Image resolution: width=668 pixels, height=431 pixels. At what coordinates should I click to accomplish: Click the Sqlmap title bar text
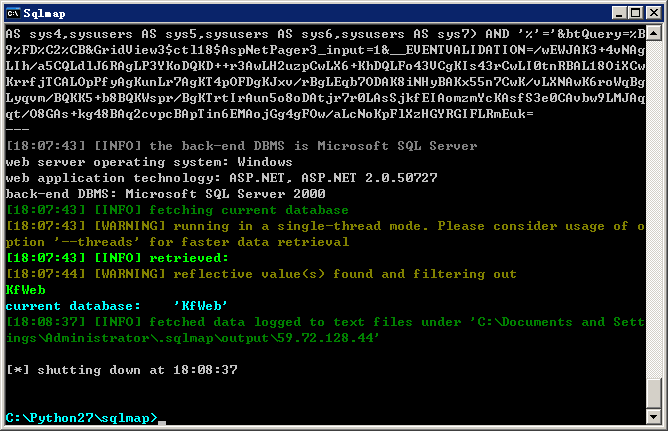point(44,14)
